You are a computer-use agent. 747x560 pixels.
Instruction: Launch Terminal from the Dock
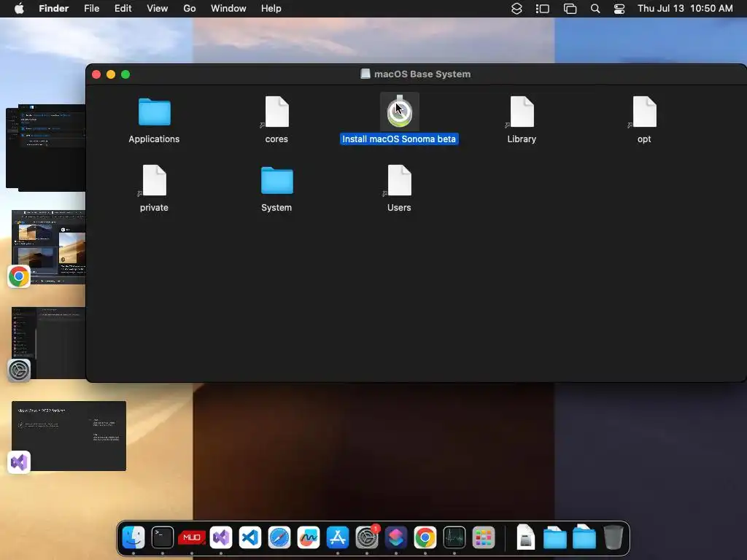tap(163, 537)
